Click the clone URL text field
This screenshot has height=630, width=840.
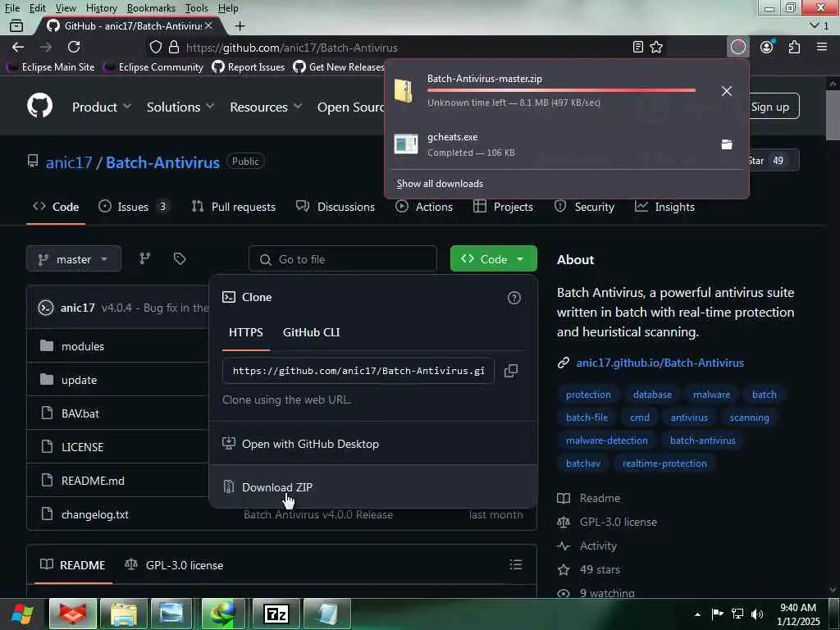[x=358, y=371]
